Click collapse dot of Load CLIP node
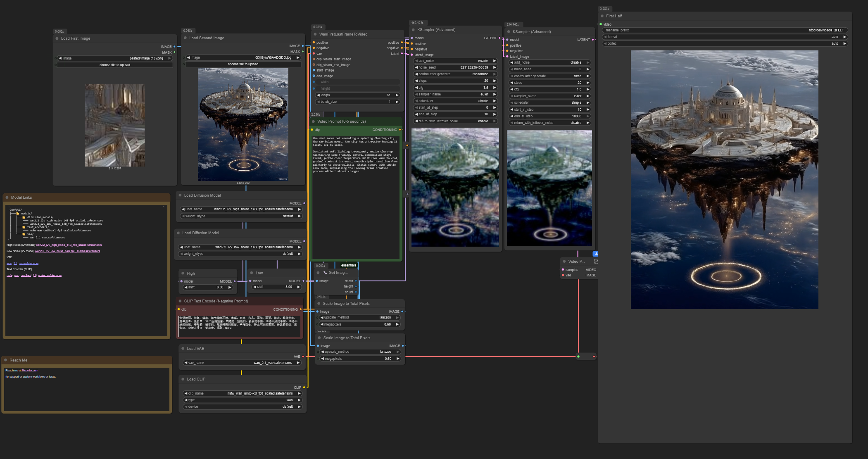868x459 pixels. 183,379
